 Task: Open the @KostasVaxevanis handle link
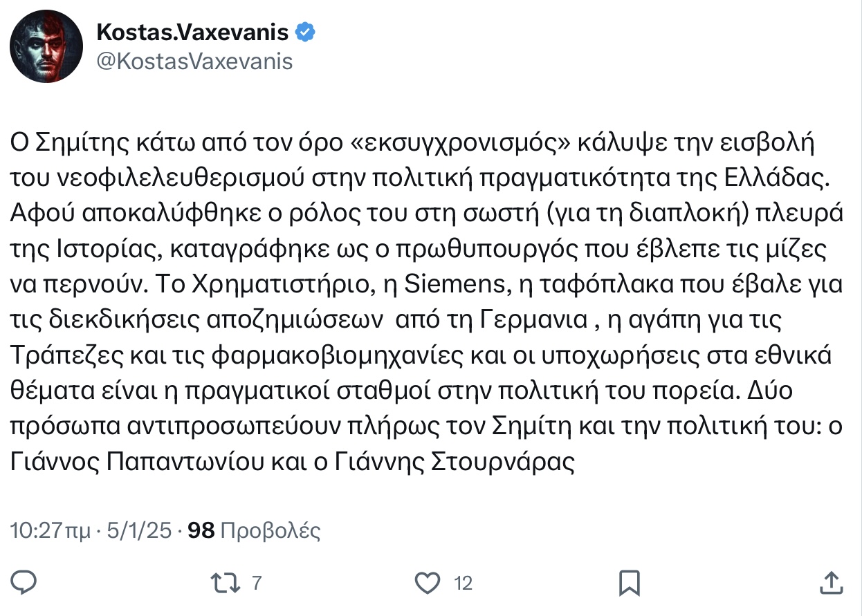(194, 62)
